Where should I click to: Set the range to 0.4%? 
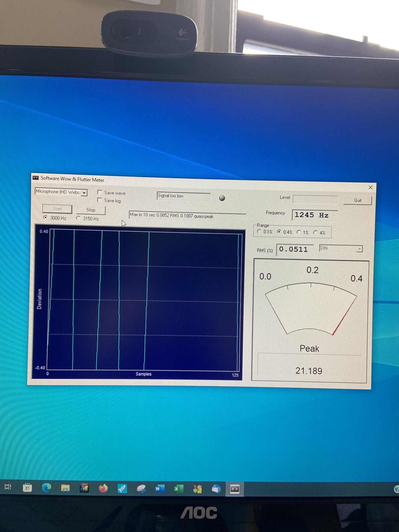pyautogui.click(x=279, y=231)
